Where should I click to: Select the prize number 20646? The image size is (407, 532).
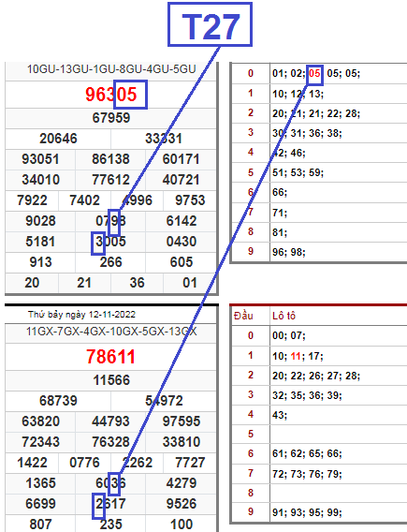[x=58, y=139]
